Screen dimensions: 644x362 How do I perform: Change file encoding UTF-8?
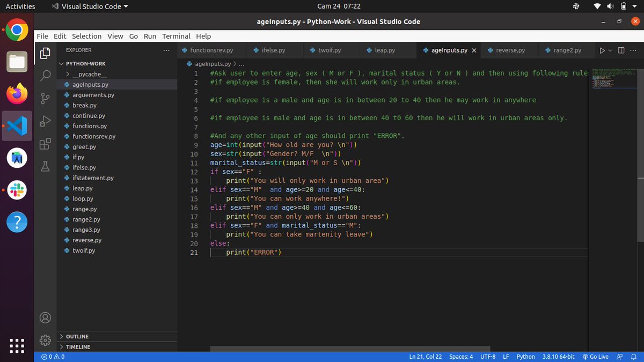tap(488, 357)
